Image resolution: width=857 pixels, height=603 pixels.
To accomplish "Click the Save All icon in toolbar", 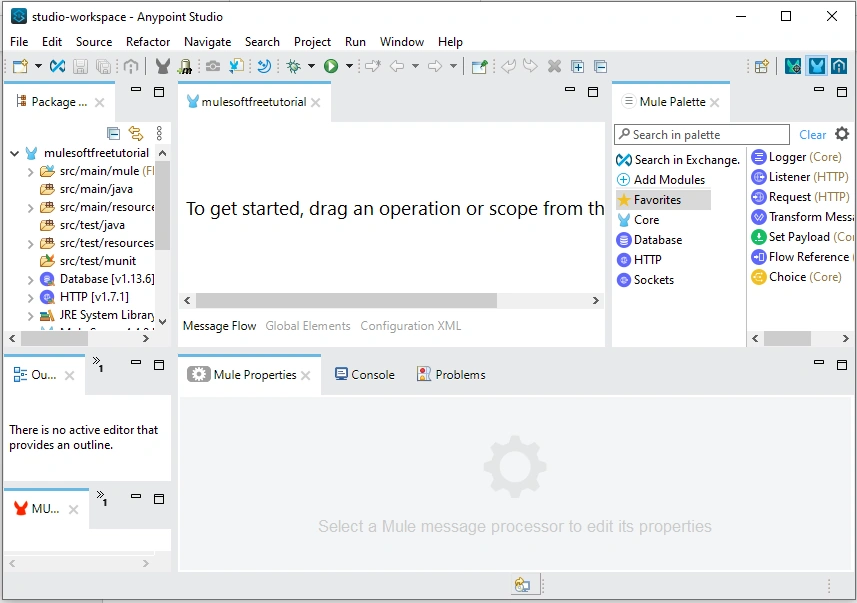I will (x=103, y=66).
